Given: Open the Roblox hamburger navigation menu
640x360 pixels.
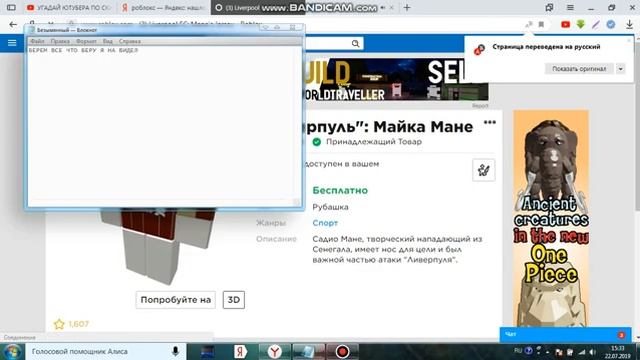Looking at the screenshot, I should 12,43.
